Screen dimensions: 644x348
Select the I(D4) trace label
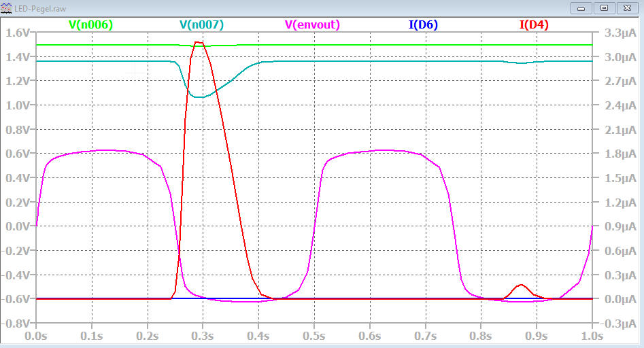click(534, 24)
